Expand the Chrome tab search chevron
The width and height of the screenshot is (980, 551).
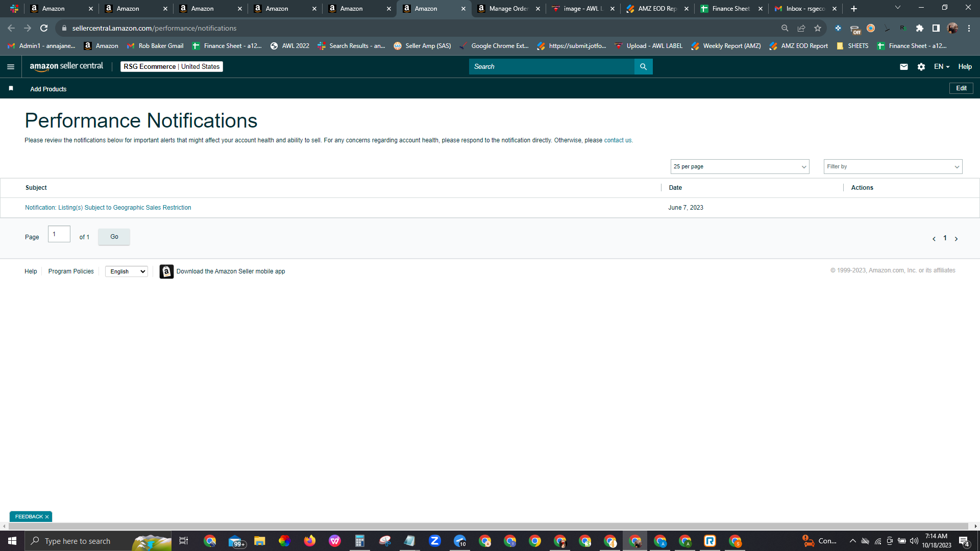(x=898, y=8)
